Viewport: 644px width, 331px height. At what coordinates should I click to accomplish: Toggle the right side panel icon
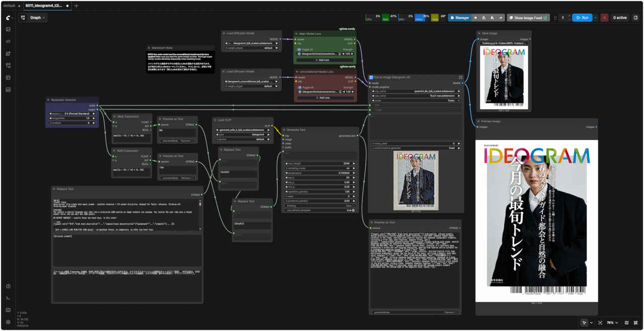(635, 18)
